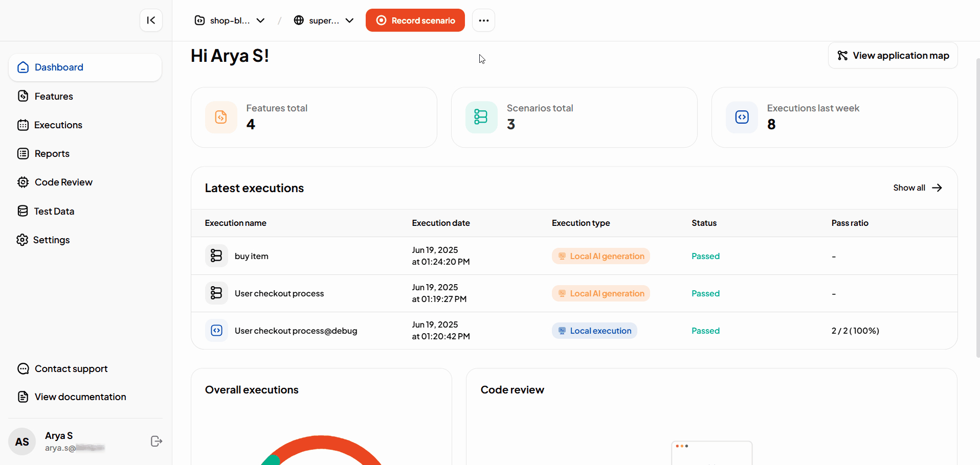Click the Features total card icon
Viewport: 980px width, 465px height.
tap(221, 118)
